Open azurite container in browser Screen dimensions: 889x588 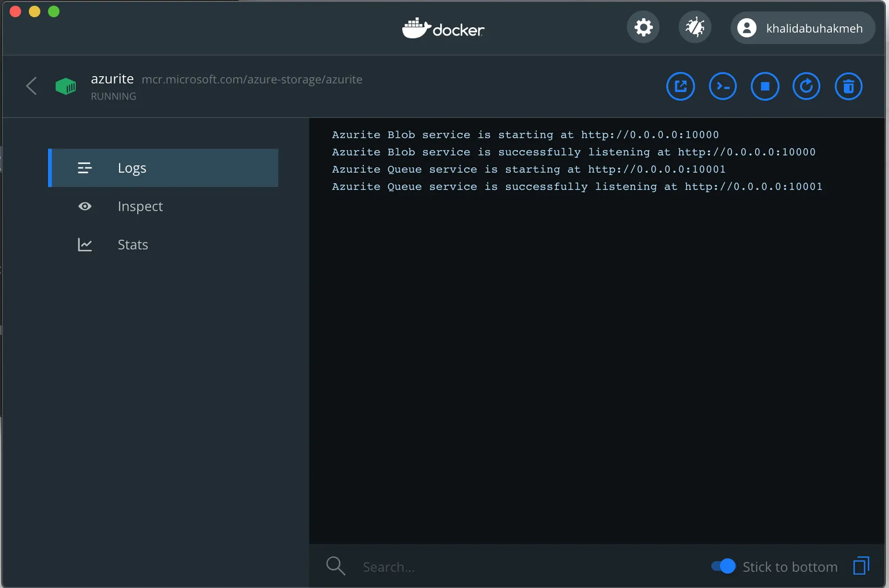pos(681,87)
